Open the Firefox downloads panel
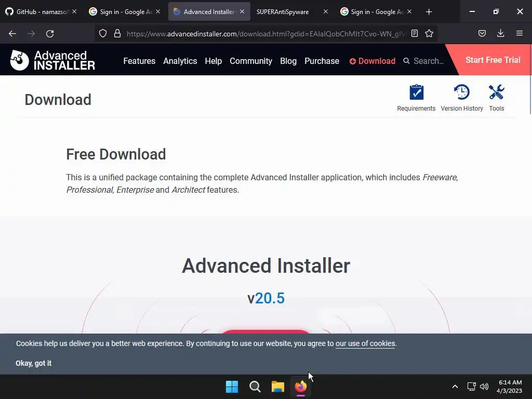The height and width of the screenshot is (399, 532). coord(500,33)
